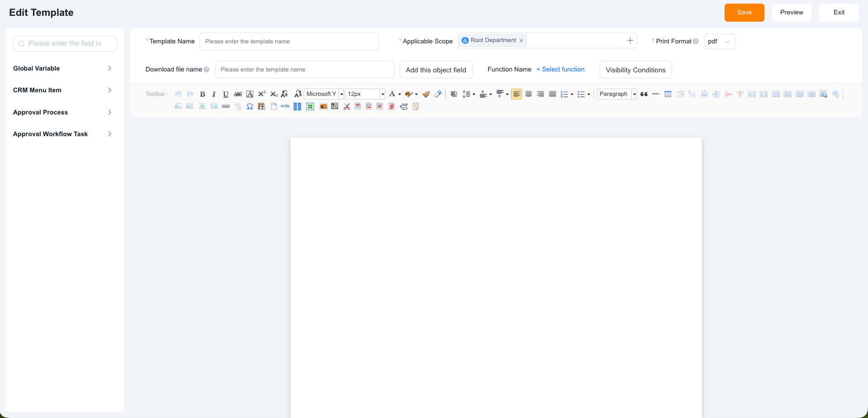Insert a QR code with the QR icon
Screen dimensions: 868x418
pyautogui.click(x=334, y=106)
